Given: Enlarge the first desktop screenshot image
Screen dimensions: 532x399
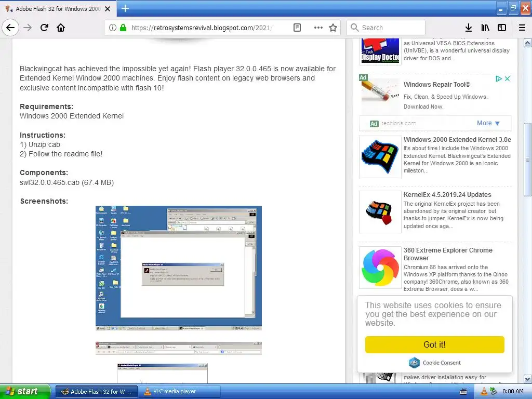Looking at the screenshot, I should pyautogui.click(x=179, y=268).
